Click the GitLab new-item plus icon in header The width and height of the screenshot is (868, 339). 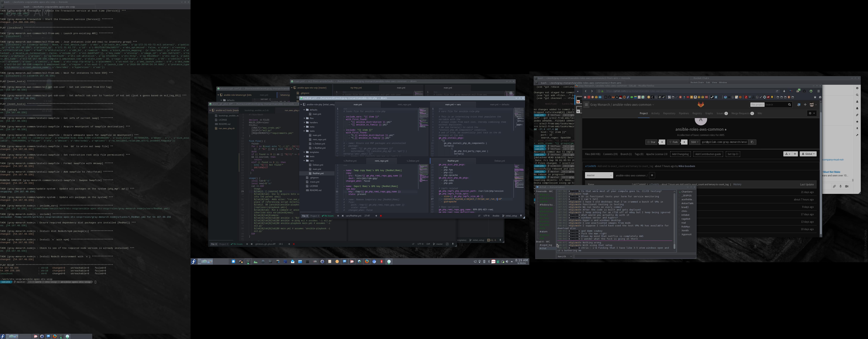(x=805, y=105)
